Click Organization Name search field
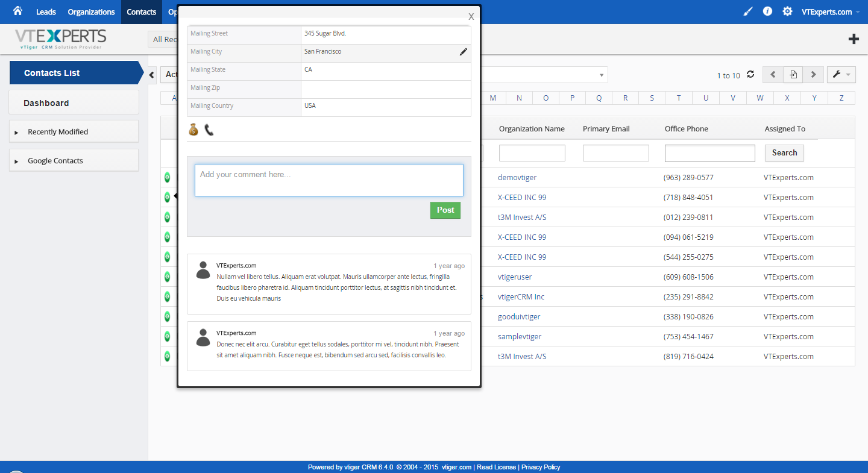 (532, 153)
